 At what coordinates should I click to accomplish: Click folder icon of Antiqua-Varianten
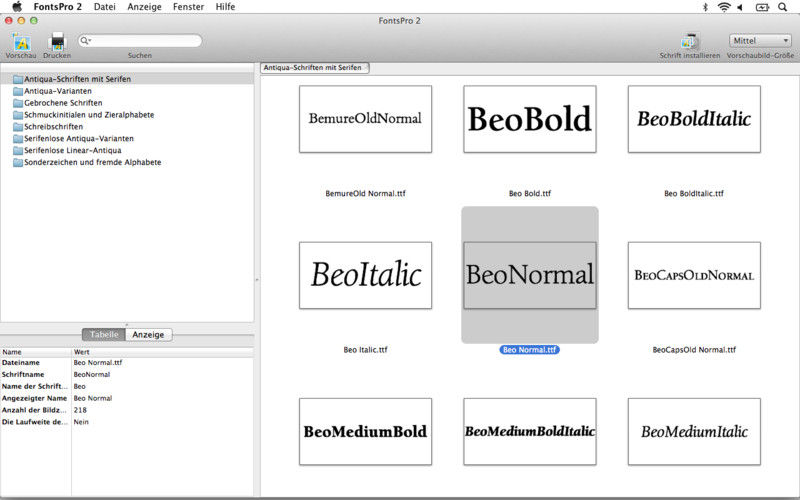(18, 91)
